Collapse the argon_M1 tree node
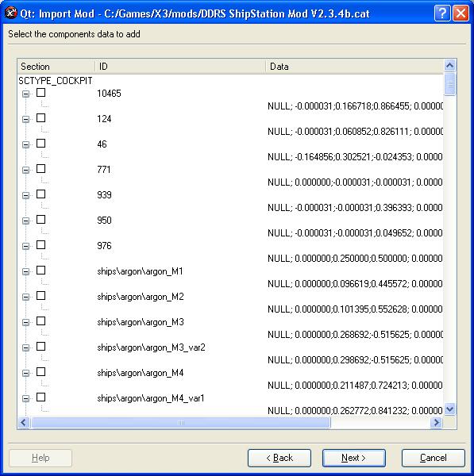The width and height of the screenshot is (474, 476). pyautogui.click(x=26, y=271)
